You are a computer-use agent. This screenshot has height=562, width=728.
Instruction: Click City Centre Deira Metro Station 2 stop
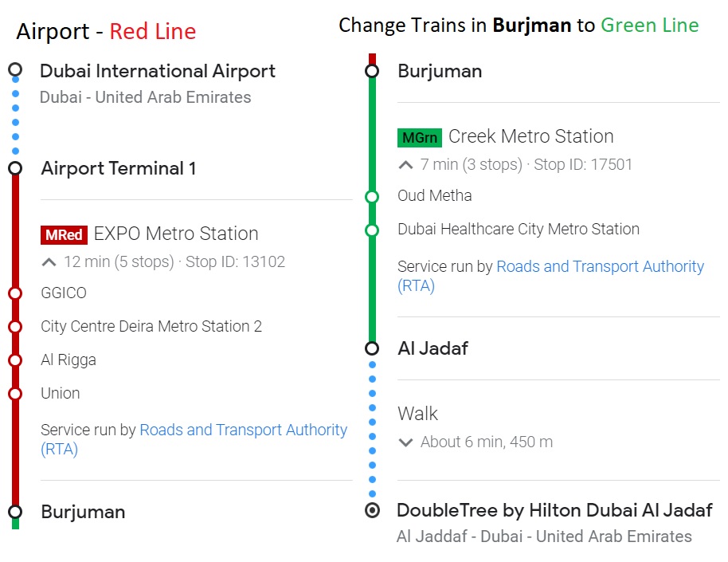click(x=151, y=327)
